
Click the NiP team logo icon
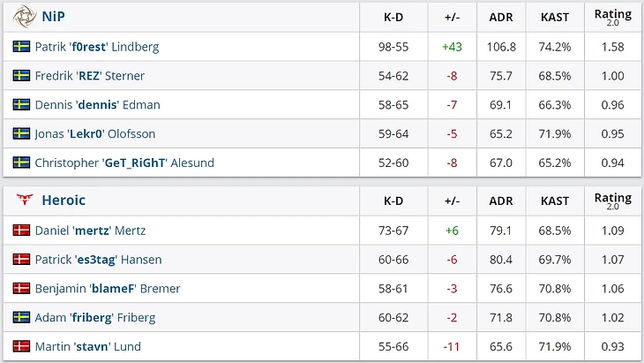point(24,17)
